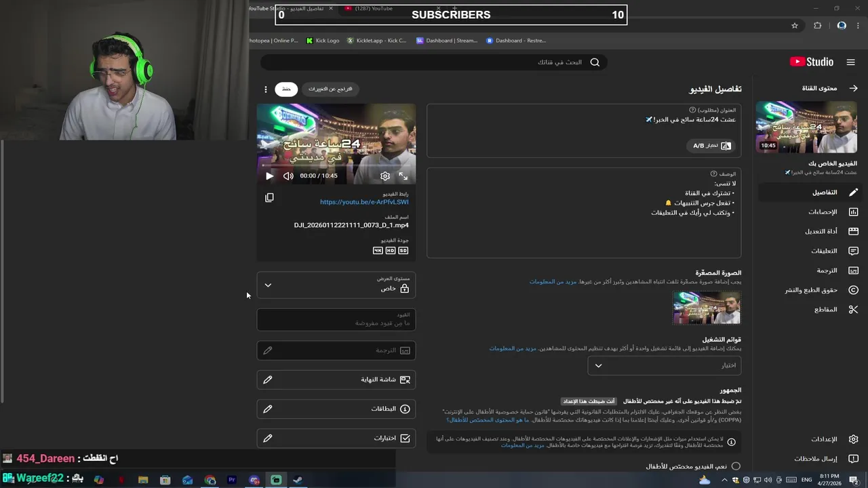Open Dashboard Streamlabs bookmark

pos(447,41)
